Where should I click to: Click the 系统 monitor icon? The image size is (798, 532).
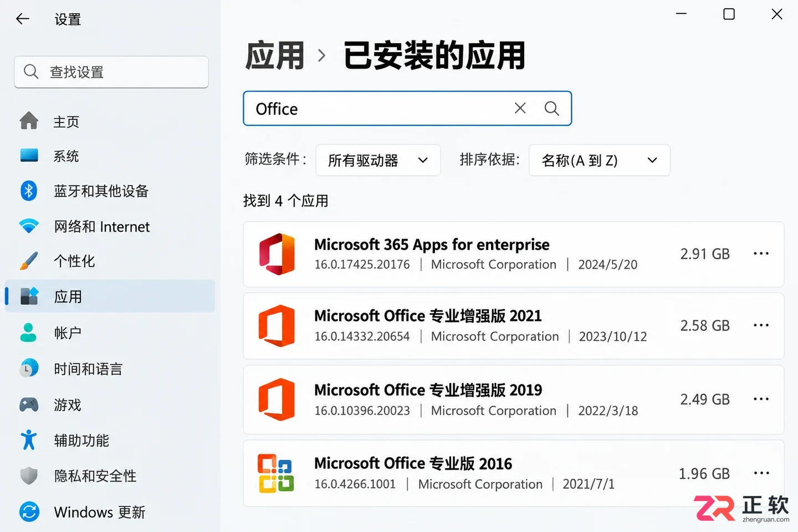[x=29, y=155]
